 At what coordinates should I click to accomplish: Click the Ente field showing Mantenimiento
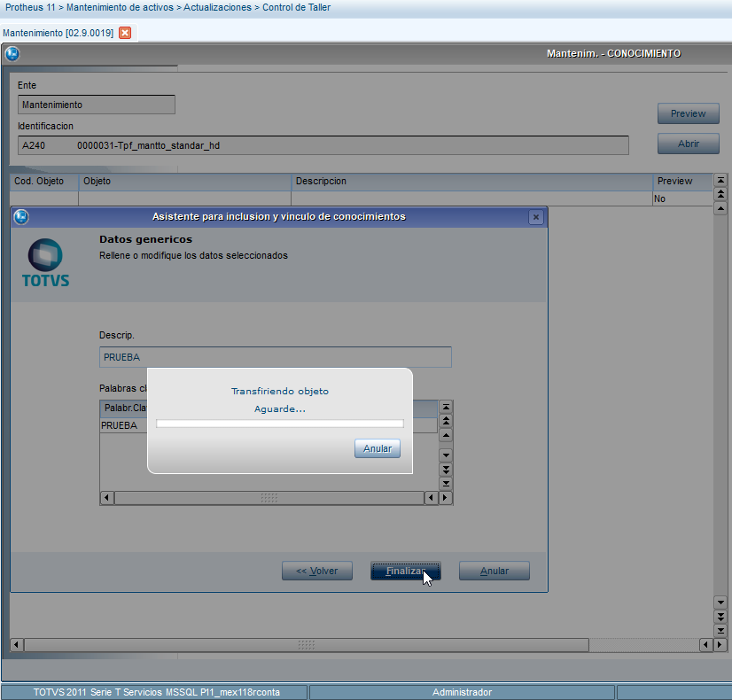click(97, 105)
